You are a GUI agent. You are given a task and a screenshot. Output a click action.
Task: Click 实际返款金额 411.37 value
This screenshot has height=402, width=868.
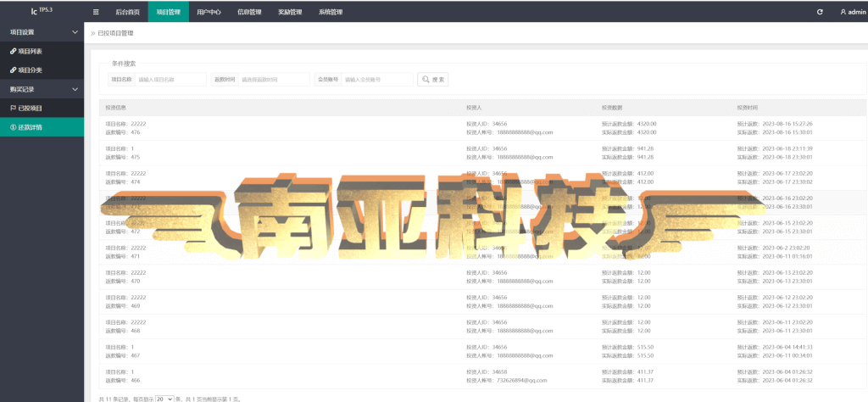pos(645,381)
